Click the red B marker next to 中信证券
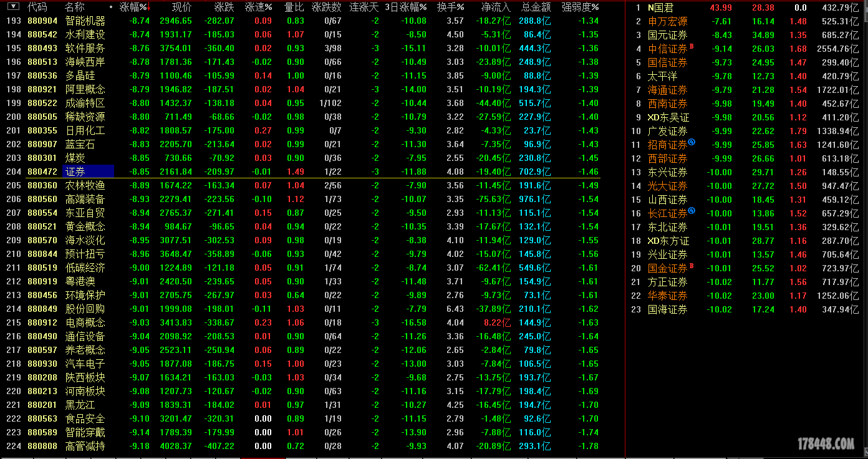Image resolution: width=868 pixels, height=459 pixels. point(692,46)
